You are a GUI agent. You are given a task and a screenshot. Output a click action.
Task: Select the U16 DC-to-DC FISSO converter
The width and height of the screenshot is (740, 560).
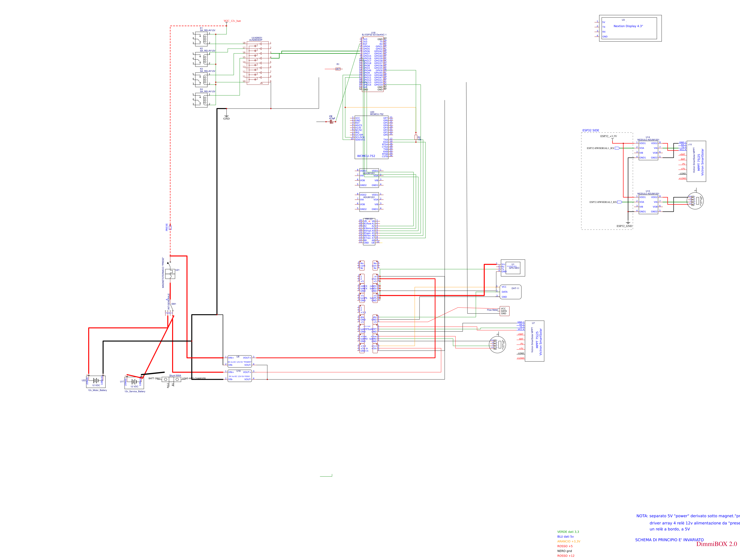tap(239, 376)
